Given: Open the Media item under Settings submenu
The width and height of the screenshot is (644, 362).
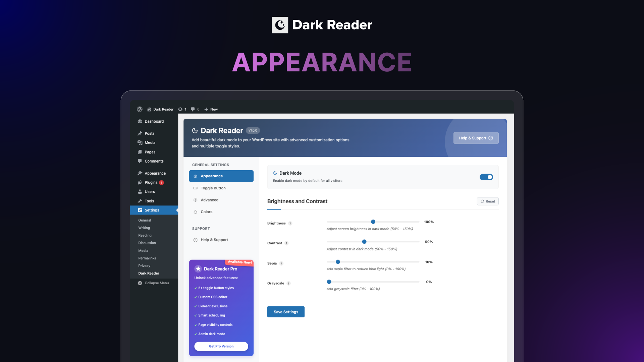Looking at the screenshot, I should pyautogui.click(x=143, y=251).
